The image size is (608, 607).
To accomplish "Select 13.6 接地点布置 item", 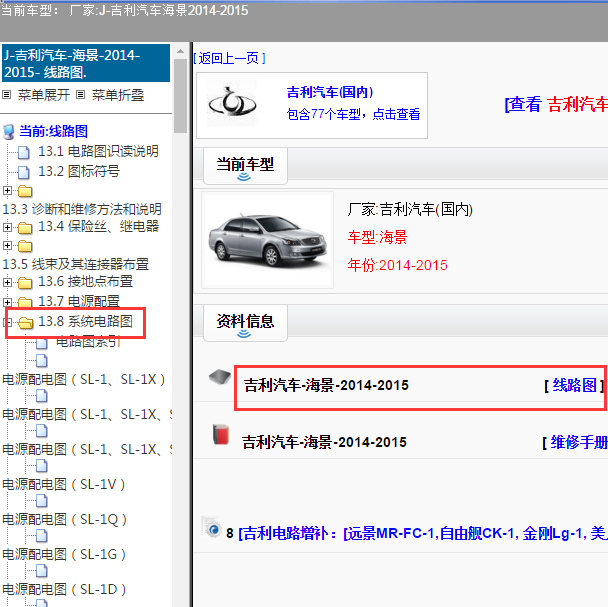I will point(85,282).
